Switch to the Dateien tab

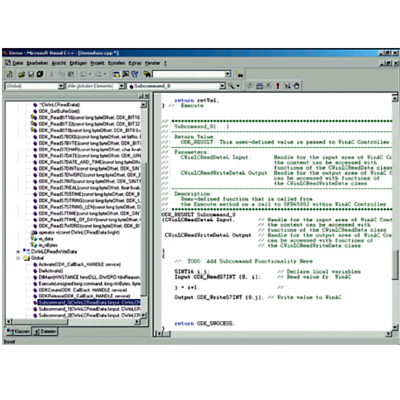tap(45, 332)
